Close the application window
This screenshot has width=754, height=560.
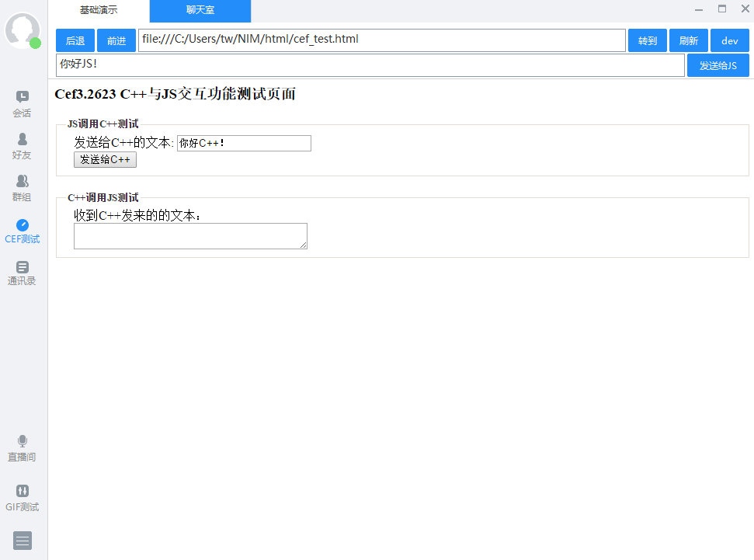pyautogui.click(x=745, y=9)
